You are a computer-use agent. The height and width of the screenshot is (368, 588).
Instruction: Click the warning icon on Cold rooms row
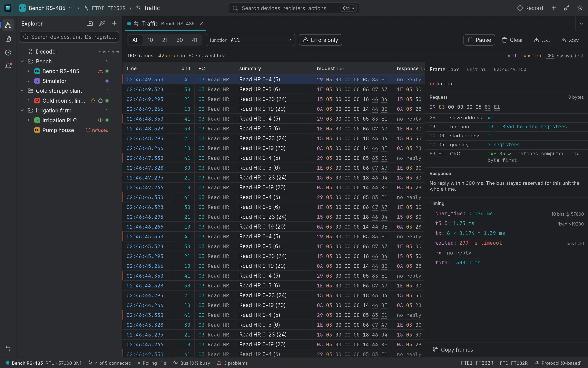click(x=93, y=101)
